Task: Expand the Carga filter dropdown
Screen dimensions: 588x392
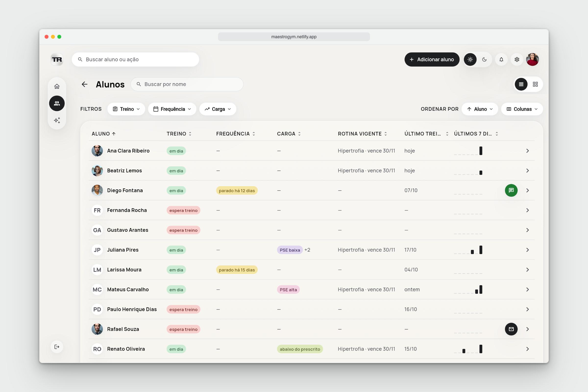Action: [218, 109]
